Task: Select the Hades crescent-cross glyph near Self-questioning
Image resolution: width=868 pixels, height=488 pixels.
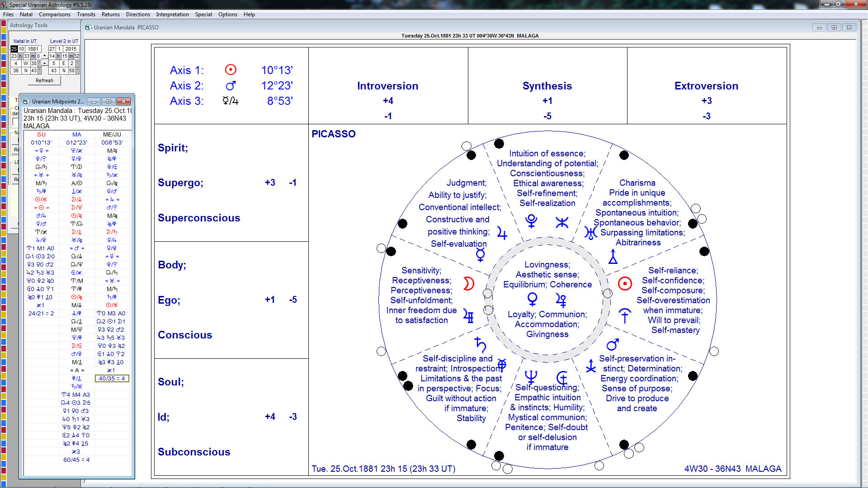Action: (562, 377)
